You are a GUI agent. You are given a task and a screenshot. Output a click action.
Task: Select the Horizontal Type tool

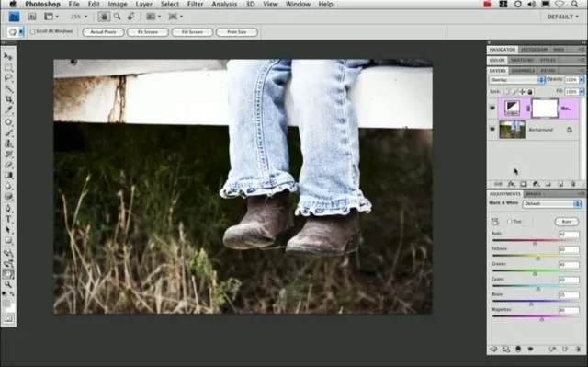coord(8,220)
